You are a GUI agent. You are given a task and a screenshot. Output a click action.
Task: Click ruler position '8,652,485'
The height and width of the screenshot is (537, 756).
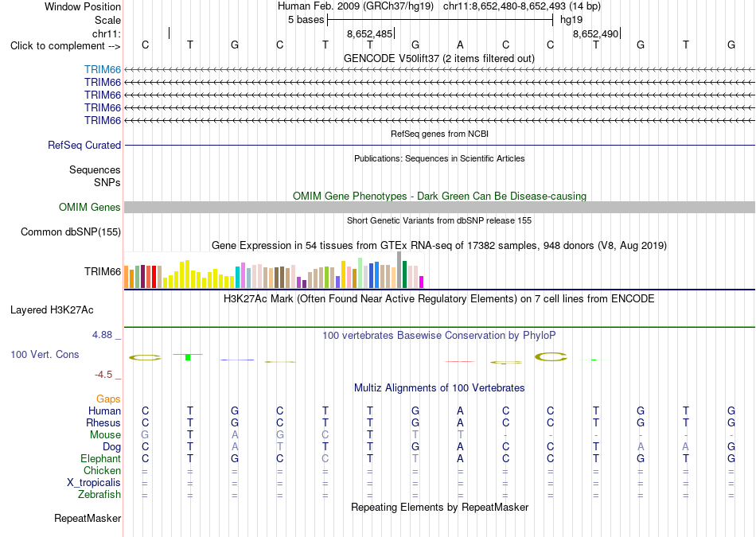point(370,33)
